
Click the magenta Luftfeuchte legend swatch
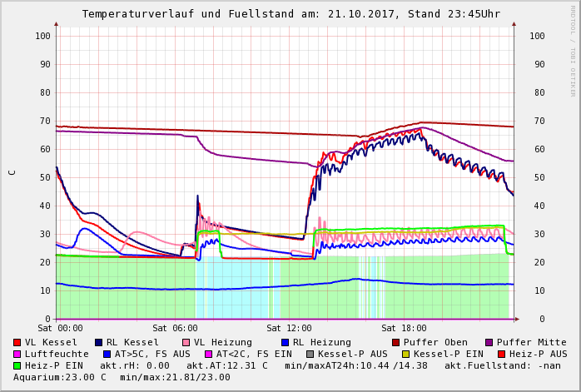[x=17, y=354]
